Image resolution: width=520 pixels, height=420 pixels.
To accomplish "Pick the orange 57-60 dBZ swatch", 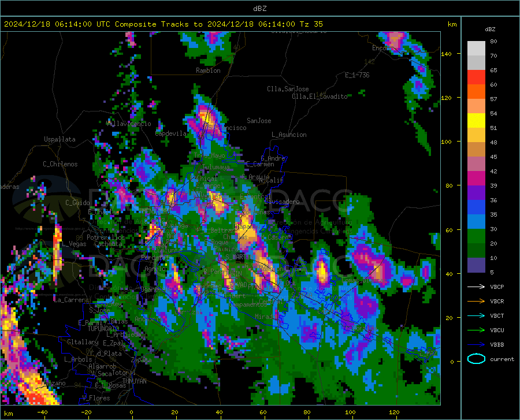I will pyautogui.click(x=476, y=92).
